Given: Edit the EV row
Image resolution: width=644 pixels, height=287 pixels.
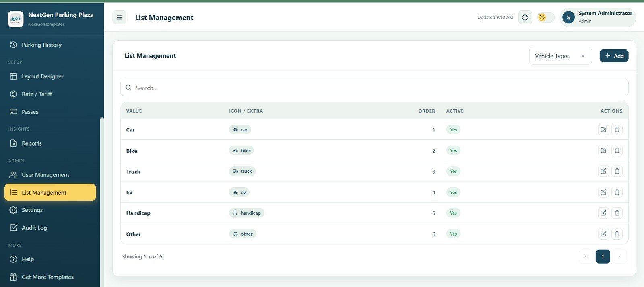Looking at the screenshot, I should pos(603,192).
